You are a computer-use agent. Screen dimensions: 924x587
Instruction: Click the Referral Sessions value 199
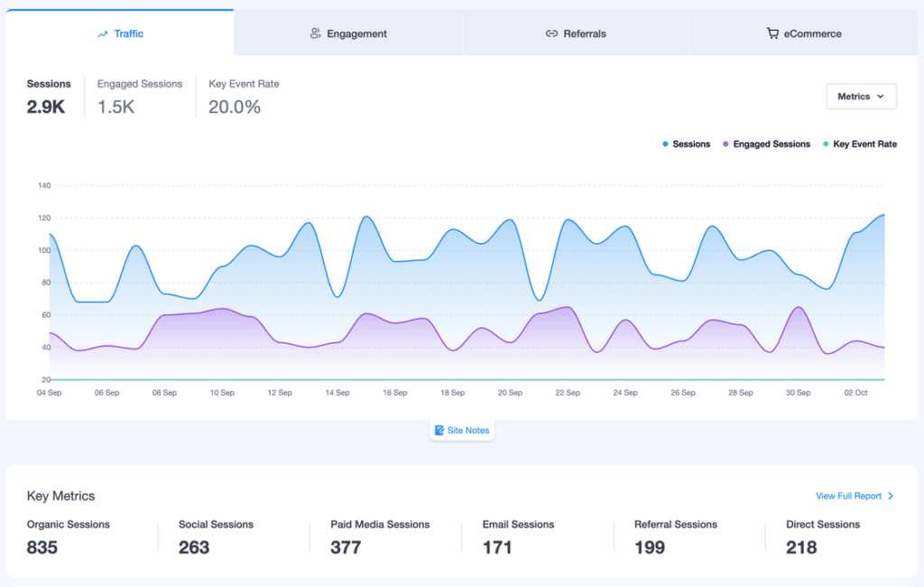(650, 547)
